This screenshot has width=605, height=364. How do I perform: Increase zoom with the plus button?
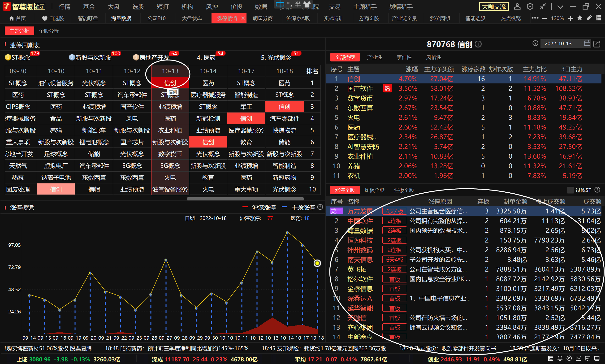point(570,18)
